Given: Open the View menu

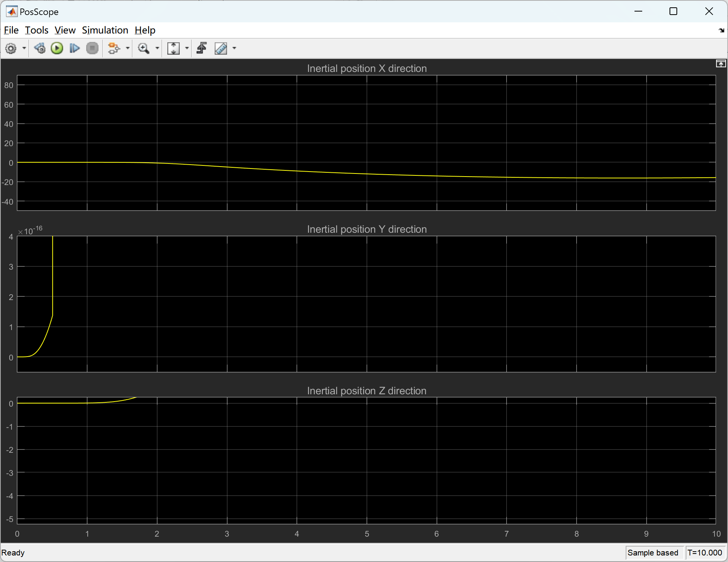Looking at the screenshot, I should 65,30.
